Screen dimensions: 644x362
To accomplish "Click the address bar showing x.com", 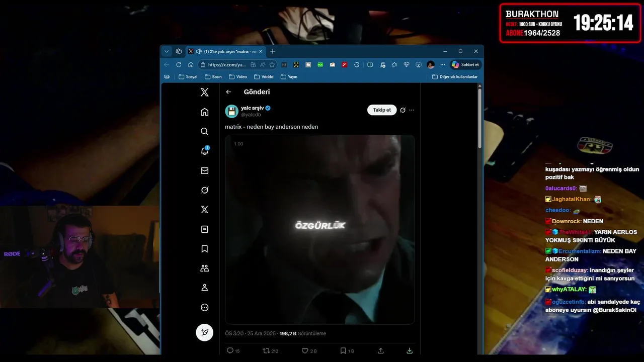I will 237,64.
